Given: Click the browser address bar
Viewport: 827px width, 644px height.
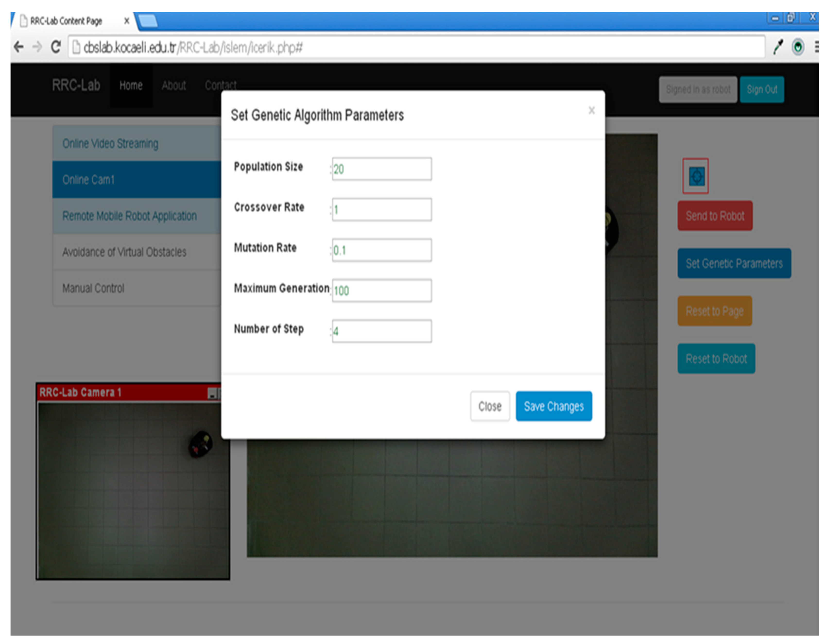Looking at the screenshot, I should pyautogui.click(x=416, y=47).
